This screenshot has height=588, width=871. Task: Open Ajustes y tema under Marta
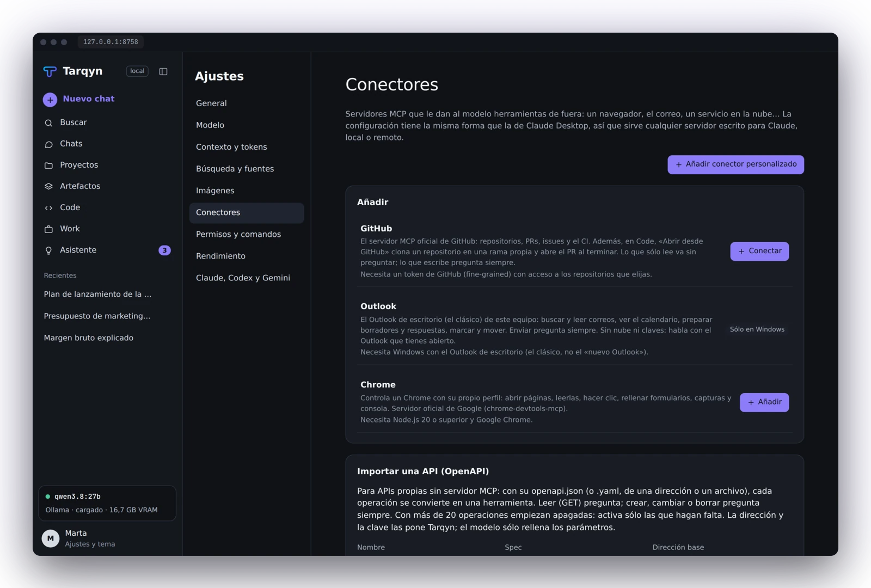tap(90, 544)
